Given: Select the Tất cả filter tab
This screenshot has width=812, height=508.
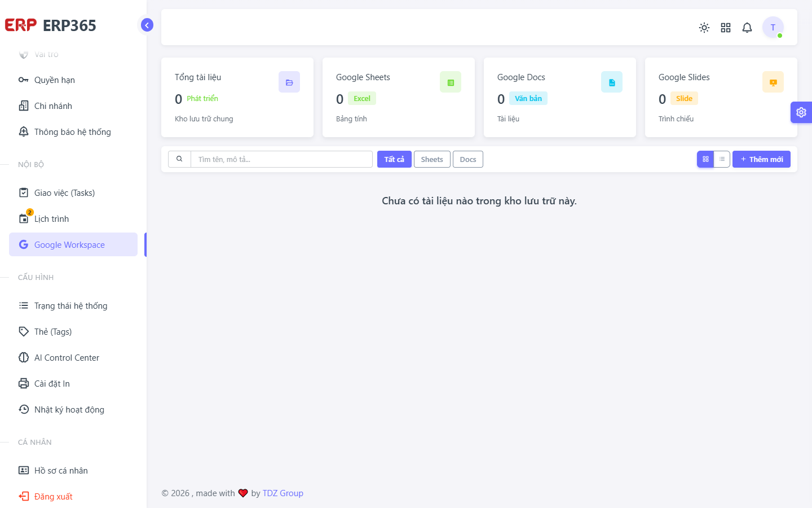Looking at the screenshot, I should tap(394, 159).
